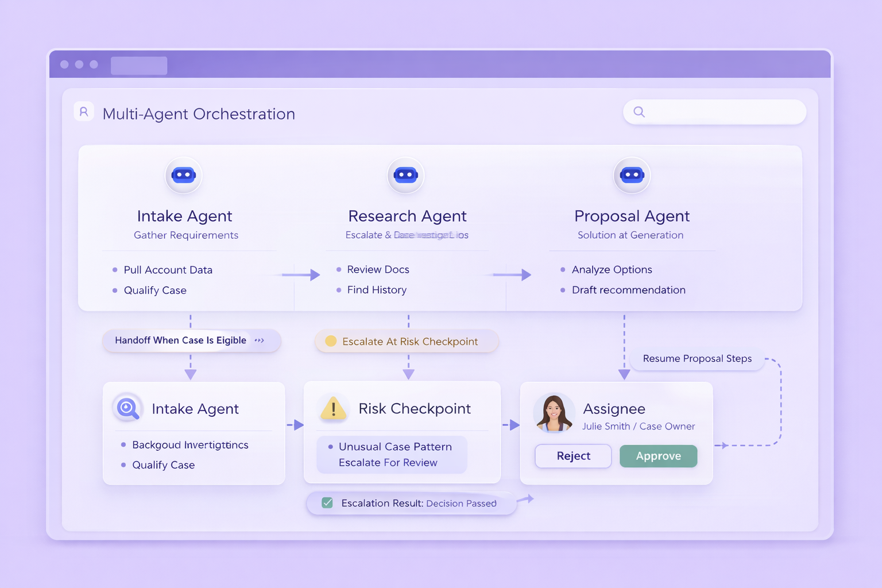
Task: Click the Intake Agent robot icon
Action: (184, 176)
